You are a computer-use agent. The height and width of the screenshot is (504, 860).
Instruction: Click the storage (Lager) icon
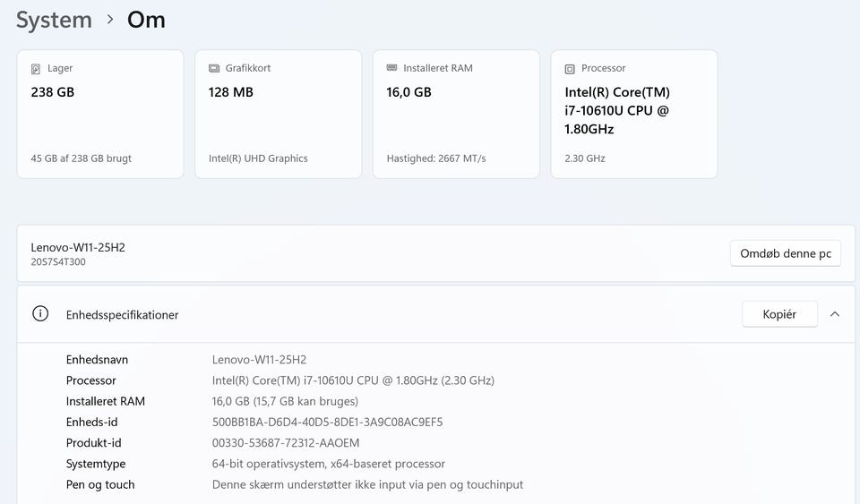click(x=36, y=69)
